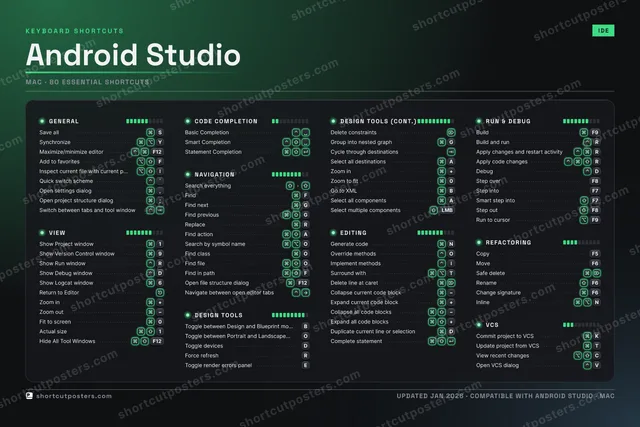Screen dimensions: 640x427
Task: Click the F12 key of Hide All Tool Windows
Action: [157, 341]
